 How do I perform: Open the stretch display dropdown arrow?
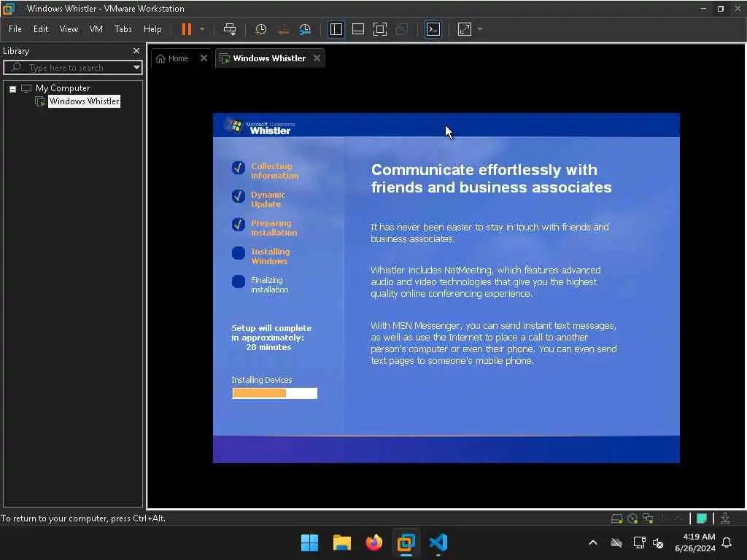pyautogui.click(x=480, y=29)
